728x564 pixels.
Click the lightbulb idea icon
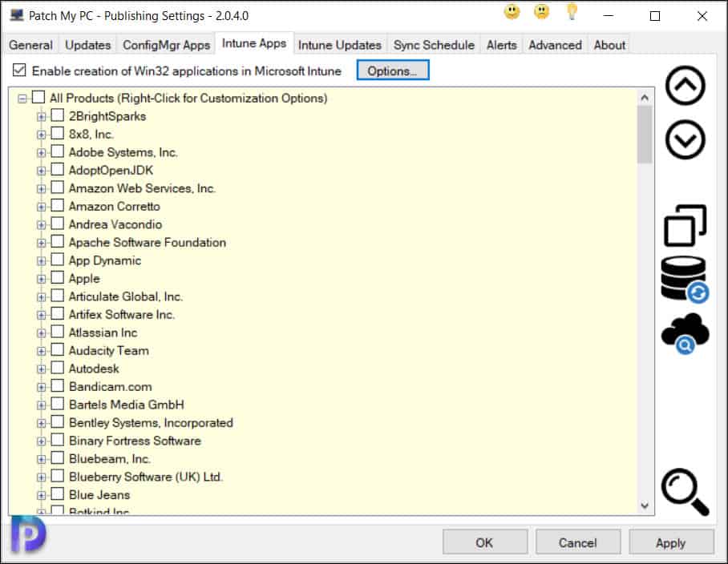(572, 12)
